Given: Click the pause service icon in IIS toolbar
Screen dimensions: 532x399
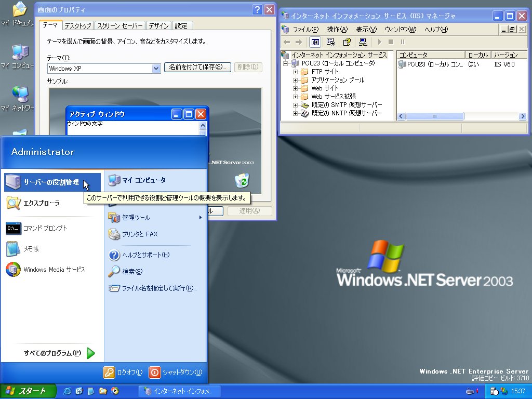Looking at the screenshot, I should point(403,42).
